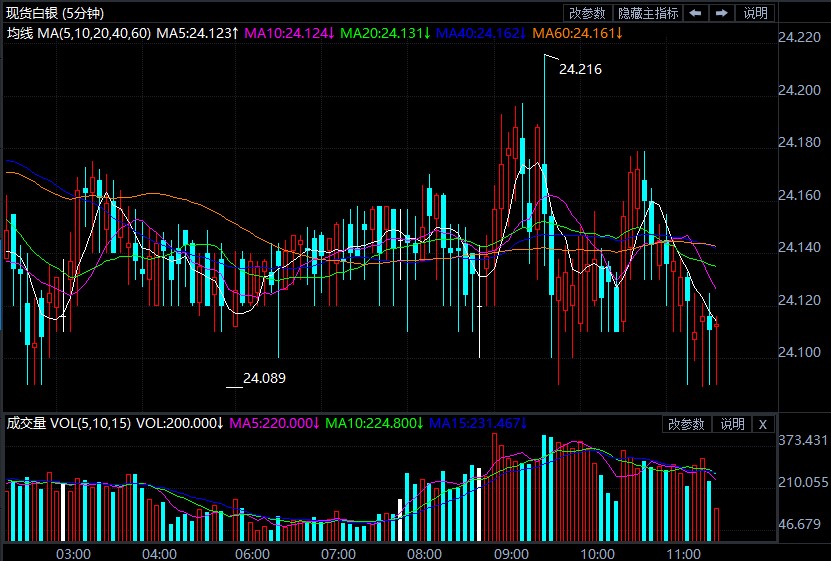Click the 成交量 VOL(5,10,15) indicator label
Screen dimensions: 831x561
pyautogui.click(x=69, y=423)
